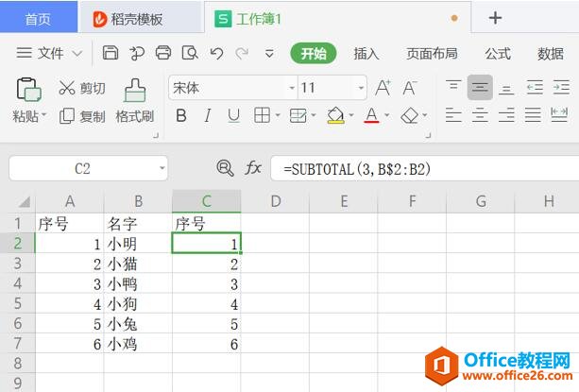The height and width of the screenshot is (392, 579).
Task: Click cell containing 小猫
Action: click(138, 264)
